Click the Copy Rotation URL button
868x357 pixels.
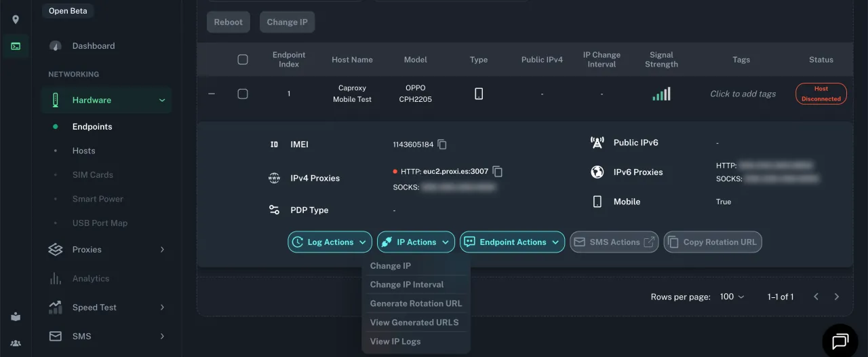[712, 242]
